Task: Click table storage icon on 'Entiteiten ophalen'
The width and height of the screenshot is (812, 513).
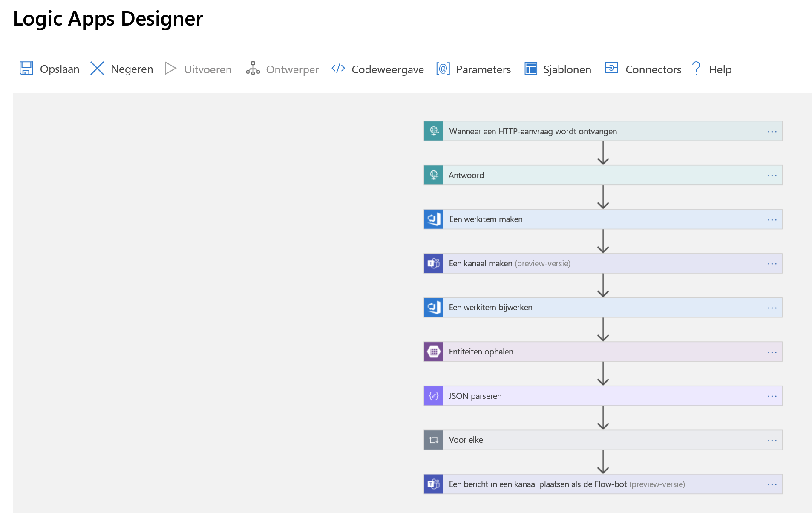Action: (x=434, y=352)
